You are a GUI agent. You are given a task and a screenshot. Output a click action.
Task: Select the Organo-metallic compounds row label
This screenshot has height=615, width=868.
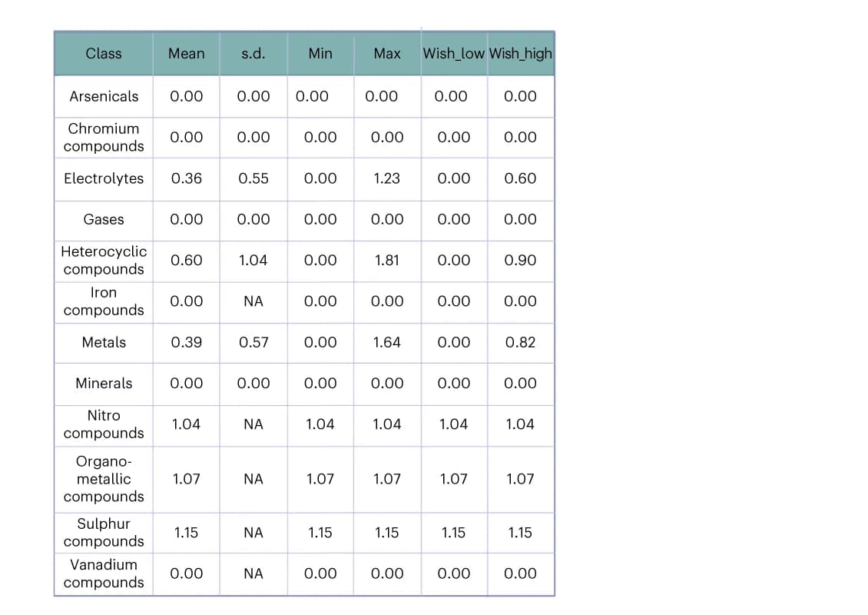(x=104, y=479)
